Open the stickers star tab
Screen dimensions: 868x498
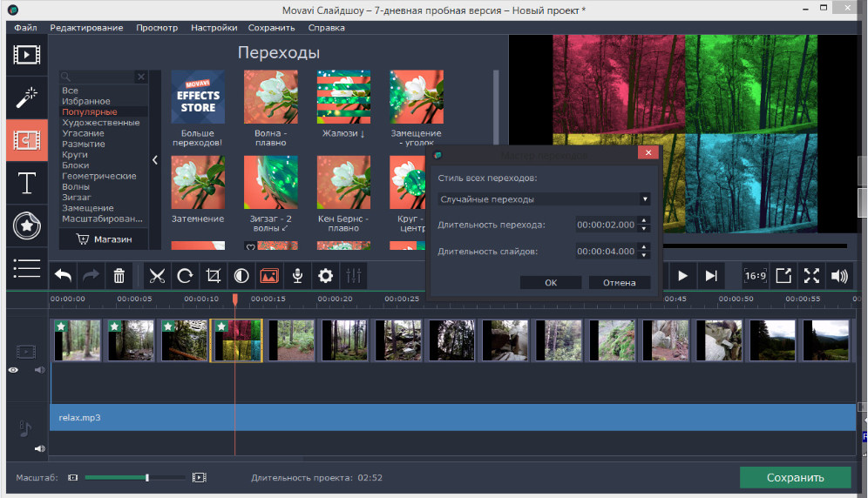tap(26, 225)
